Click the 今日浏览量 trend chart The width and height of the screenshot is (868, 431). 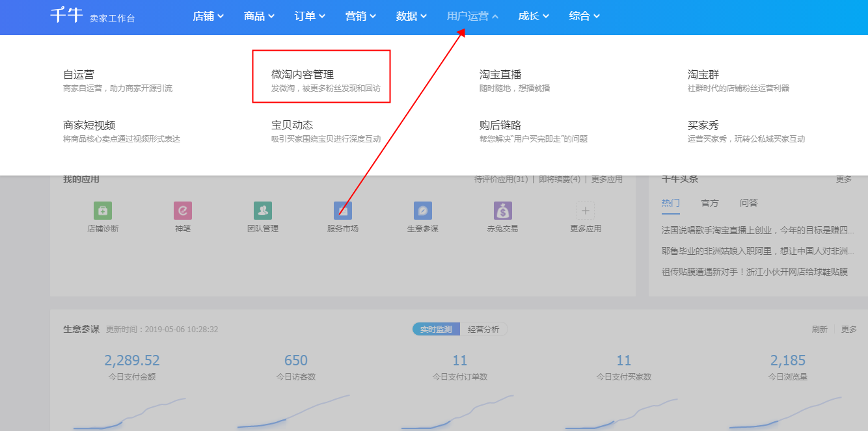pyautogui.click(x=785, y=413)
